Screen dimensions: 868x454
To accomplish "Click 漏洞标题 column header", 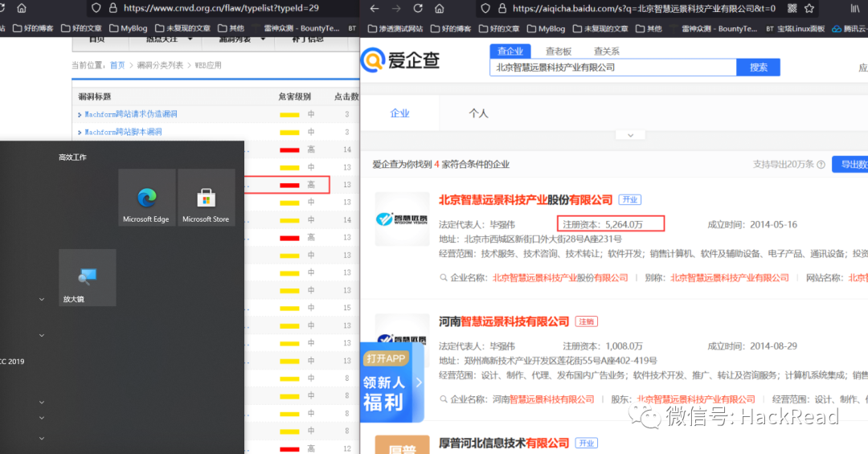I will click(x=95, y=96).
